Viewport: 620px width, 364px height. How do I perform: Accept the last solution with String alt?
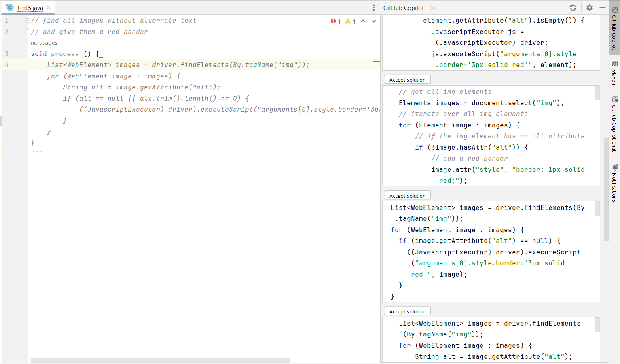pyautogui.click(x=407, y=311)
